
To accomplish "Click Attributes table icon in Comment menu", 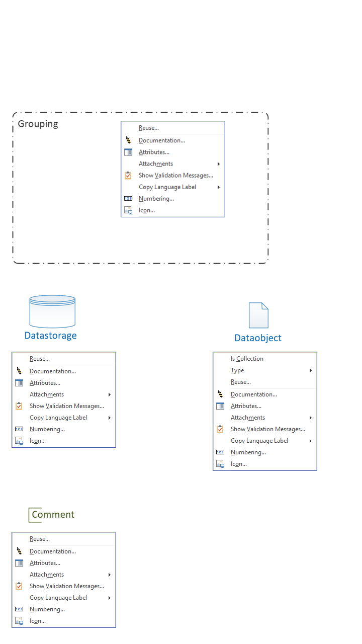I will [x=19, y=563].
